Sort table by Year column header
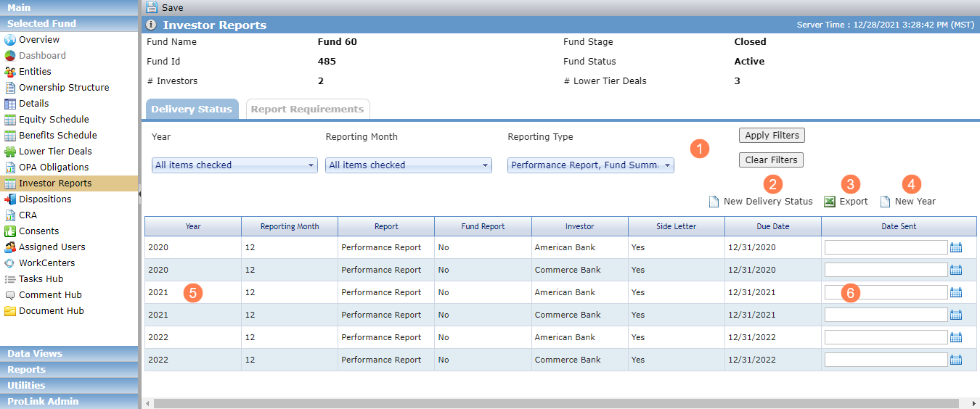 pyautogui.click(x=193, y=226)
